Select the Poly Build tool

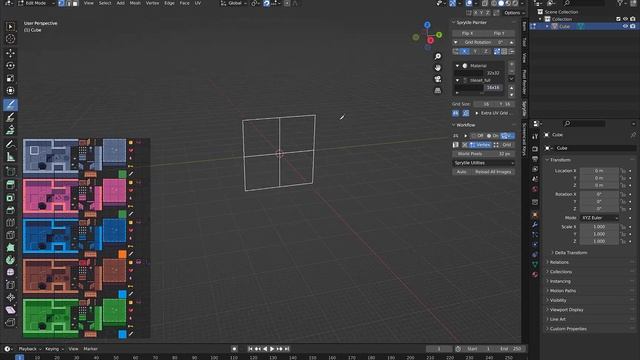10,247
